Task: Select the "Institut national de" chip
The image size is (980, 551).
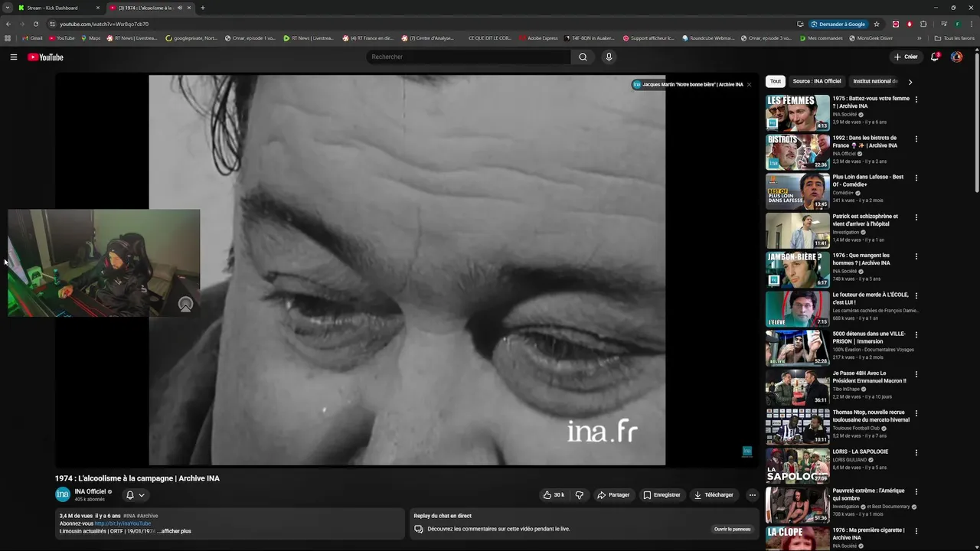Action: click(x=875, y=81)
